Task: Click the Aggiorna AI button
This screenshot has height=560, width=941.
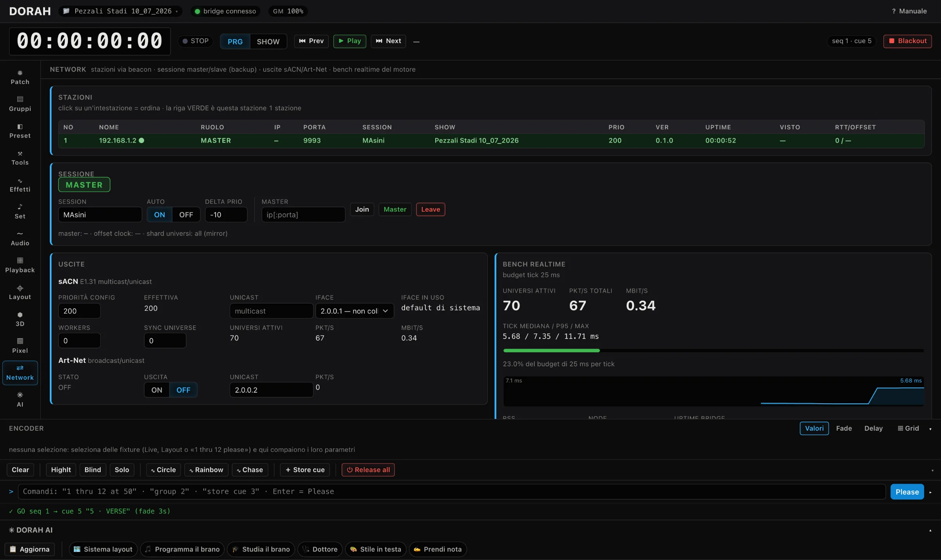Action: click(29, 549)
